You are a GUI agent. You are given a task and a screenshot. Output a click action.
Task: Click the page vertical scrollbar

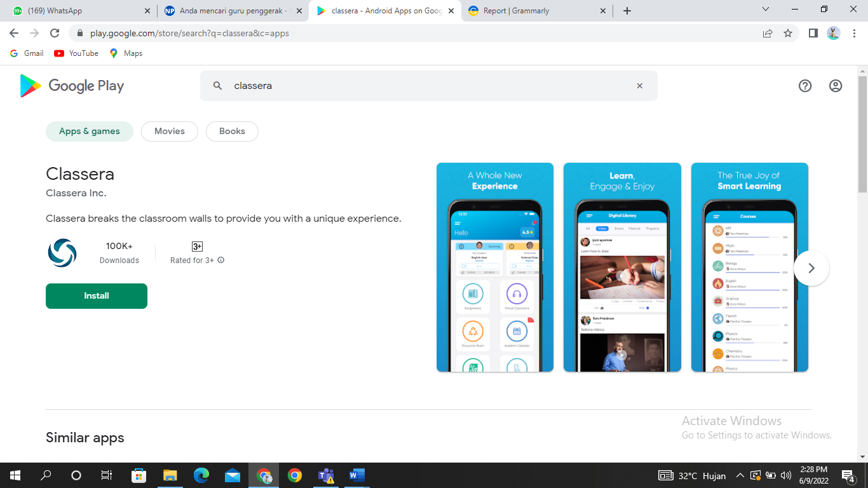tap(862, 134)
